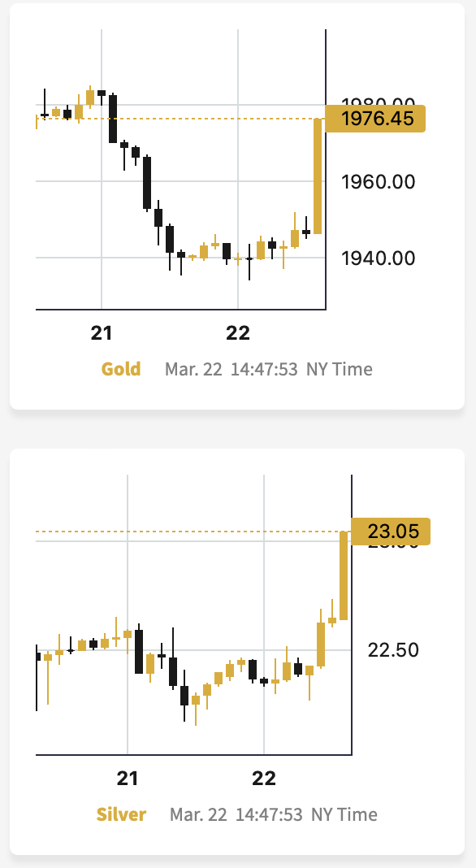The height and width of the screenshot is (868, 476).
Task: Click date marker 22 on silver chart
Action: 264,779
